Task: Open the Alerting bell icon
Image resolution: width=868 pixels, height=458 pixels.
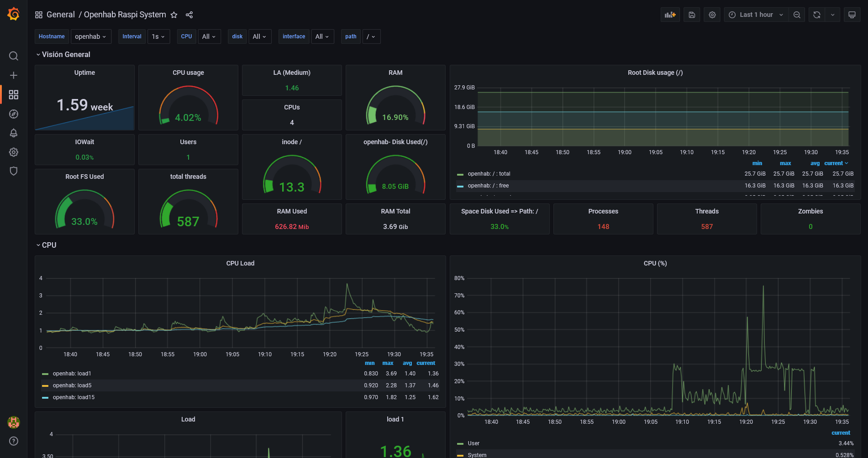Action: (14, 133)
